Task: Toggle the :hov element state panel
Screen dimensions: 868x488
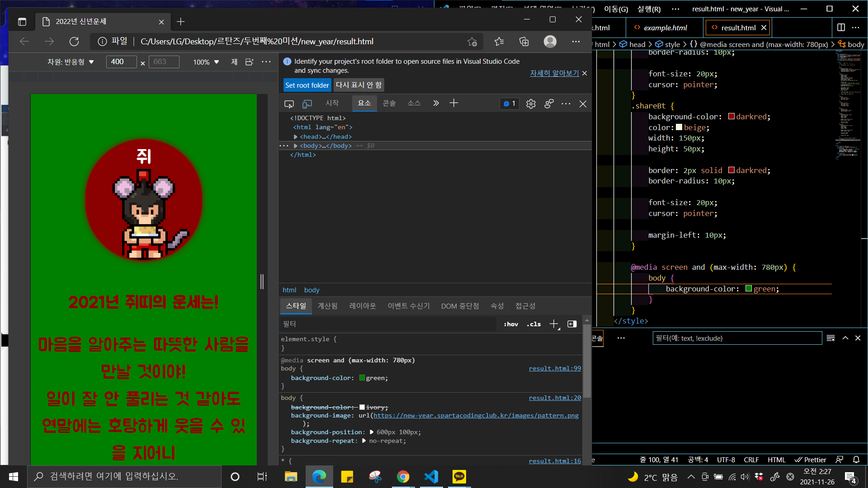Action: [x=511, y=324]
